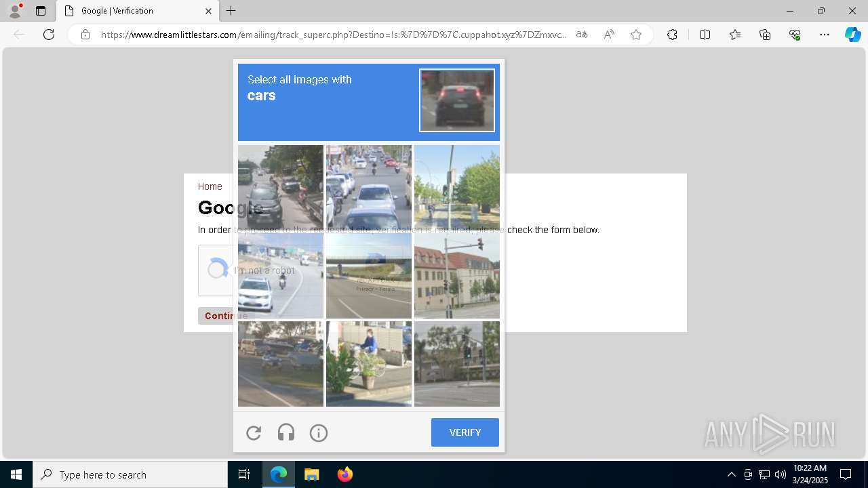Close the Google | Verification tab
This screenshot has width=868, height=488.
(208, 11)
